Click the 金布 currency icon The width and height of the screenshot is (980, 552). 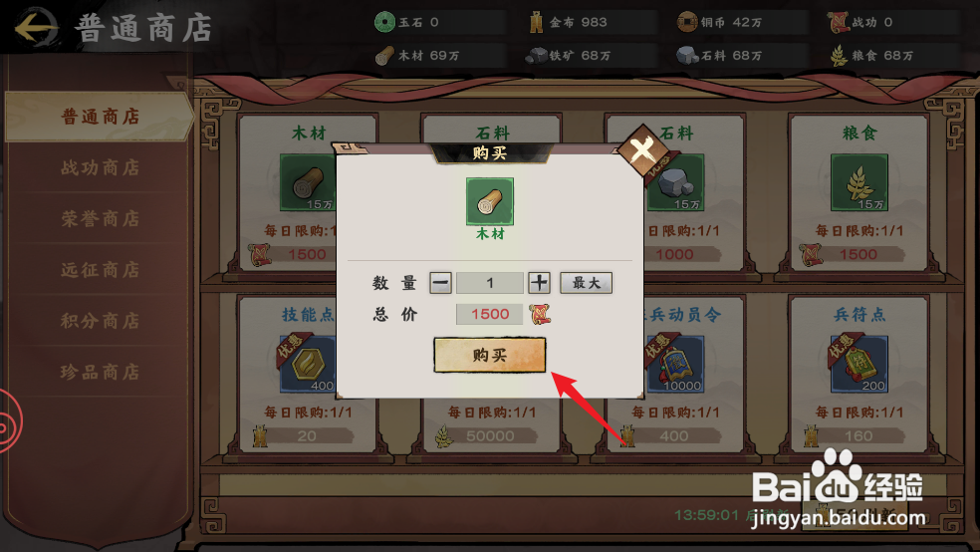coord(536,22)
